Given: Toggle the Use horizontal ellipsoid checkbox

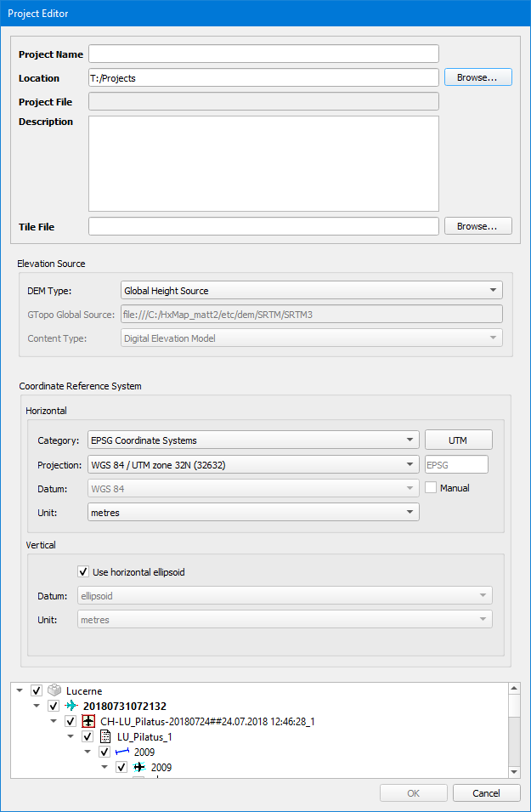Looking at the screenshot, I should 83,572.
